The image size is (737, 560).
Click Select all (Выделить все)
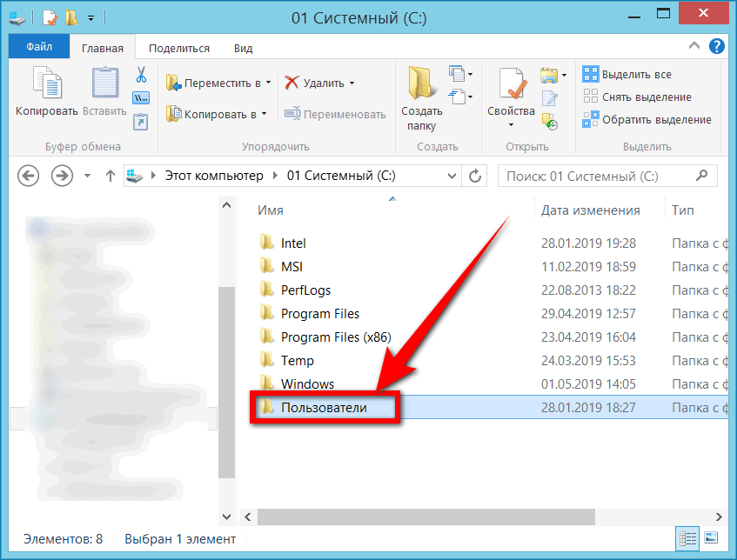(x=627, y=74)
